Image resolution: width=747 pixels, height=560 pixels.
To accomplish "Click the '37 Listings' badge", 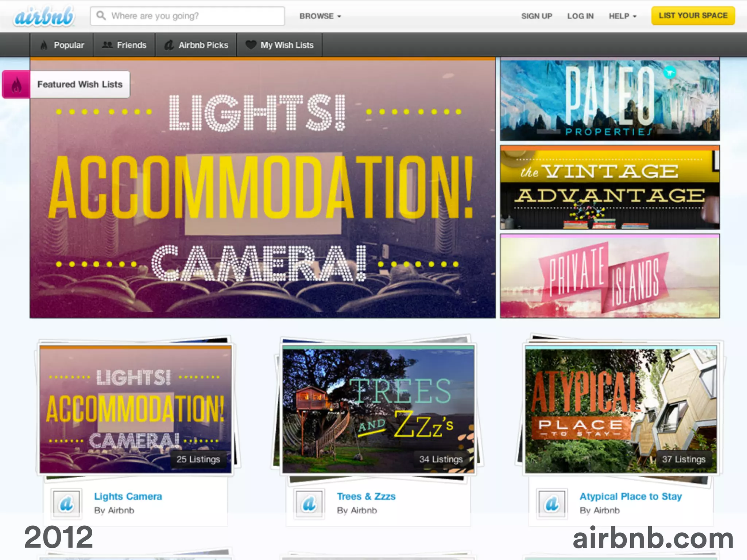I will [x=684, y=459].
